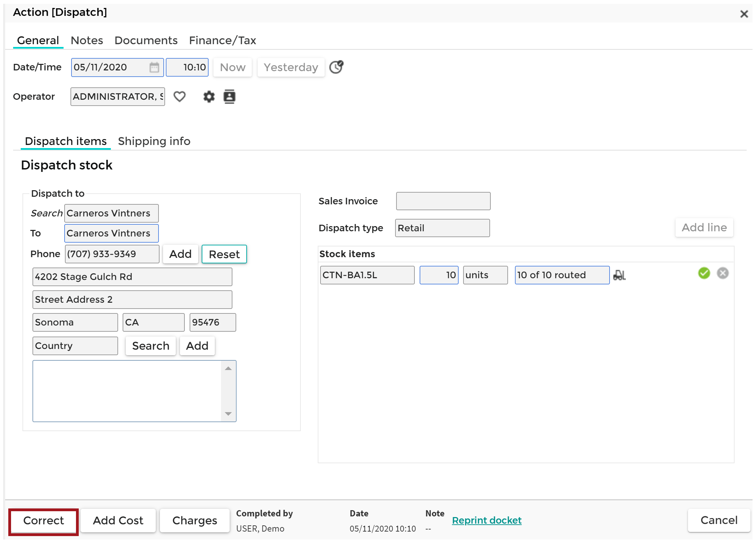
Task: Open the Reprint docket link
Action: [x=487, y=521]
